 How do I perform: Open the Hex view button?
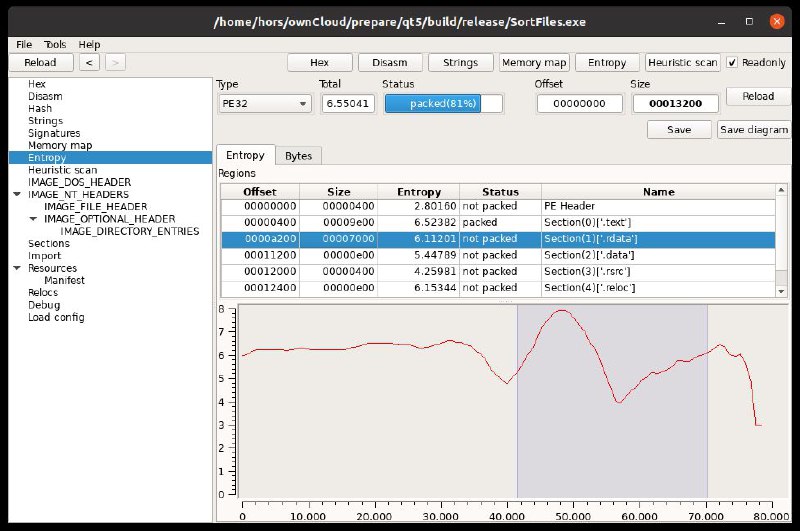319,63
